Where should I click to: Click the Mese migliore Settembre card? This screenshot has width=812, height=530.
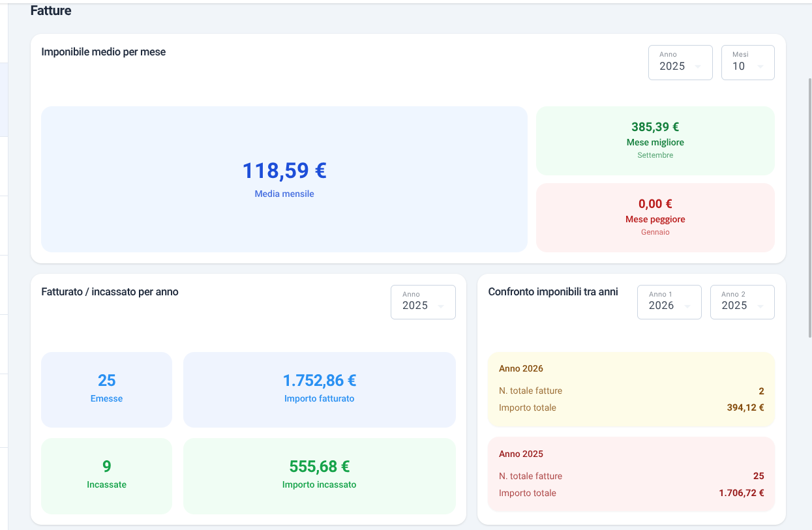655,141
